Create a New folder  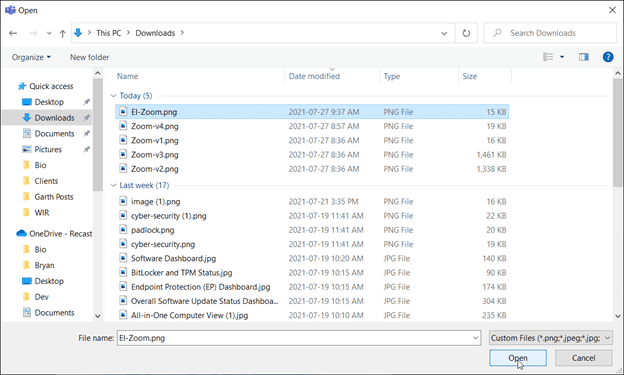click(x=90, y=57)
